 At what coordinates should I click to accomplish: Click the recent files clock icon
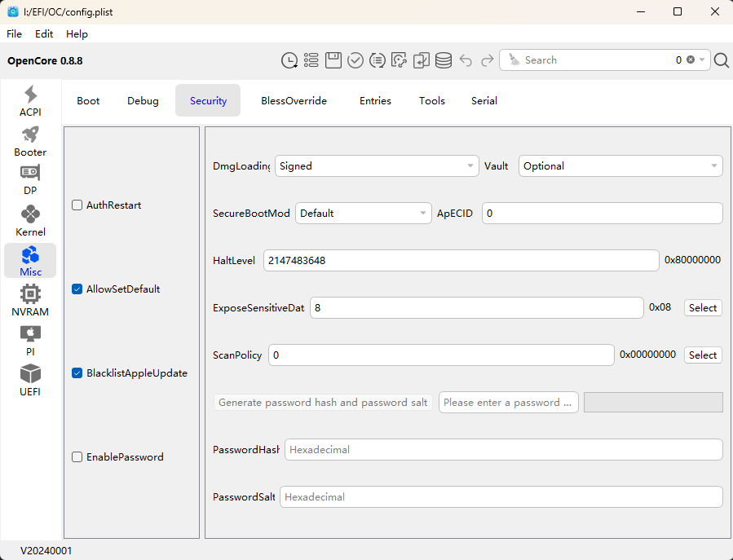(289, 60)
